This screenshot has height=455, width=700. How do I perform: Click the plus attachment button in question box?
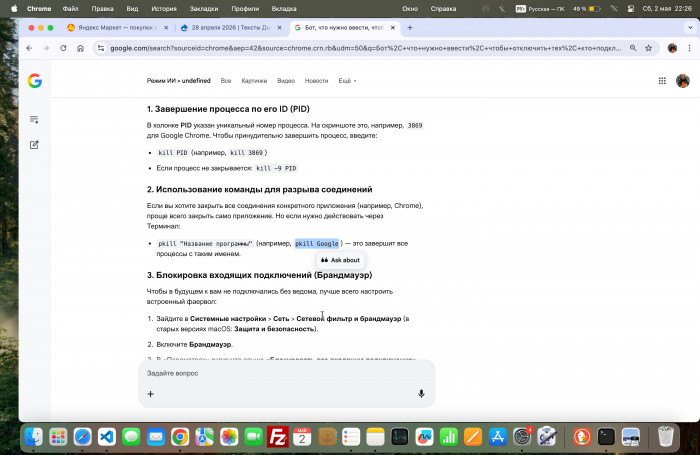[x=150, y=394]
